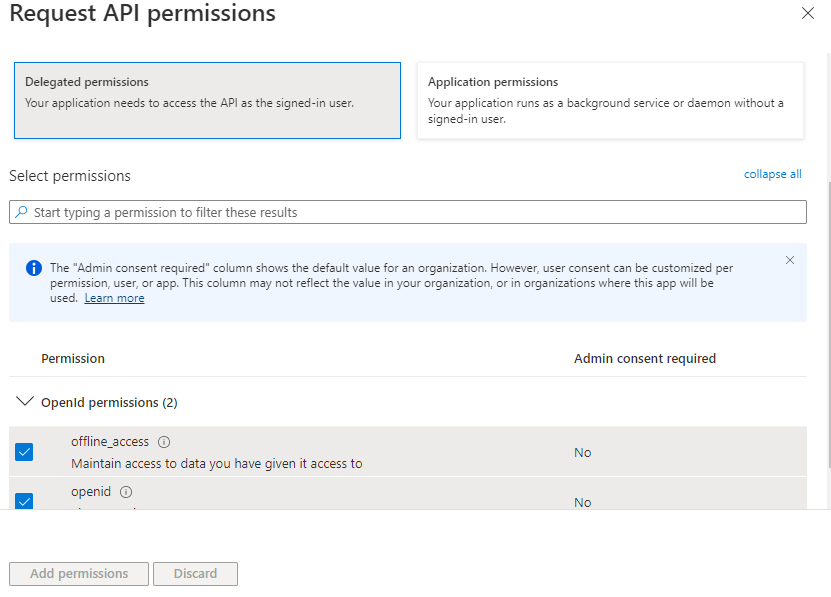This screenshot has width=831, height=597.
Task: Click the offline_access info icon
Action: pyautogui.click(x=164, y=442)
